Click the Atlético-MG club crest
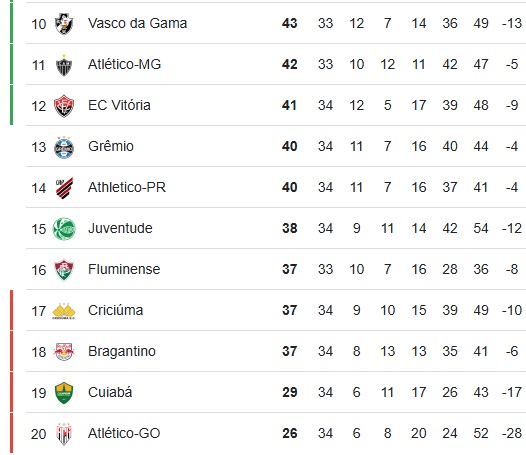This screenshot has height=455, width=526. (64, 65)
